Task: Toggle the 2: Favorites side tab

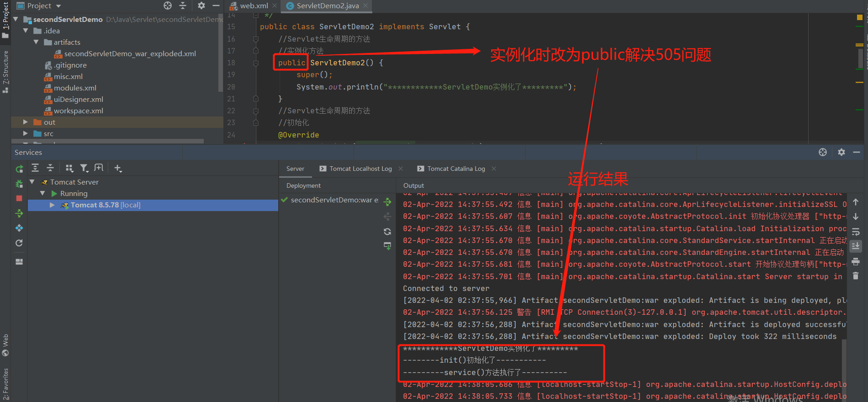Action: (5, 384)
